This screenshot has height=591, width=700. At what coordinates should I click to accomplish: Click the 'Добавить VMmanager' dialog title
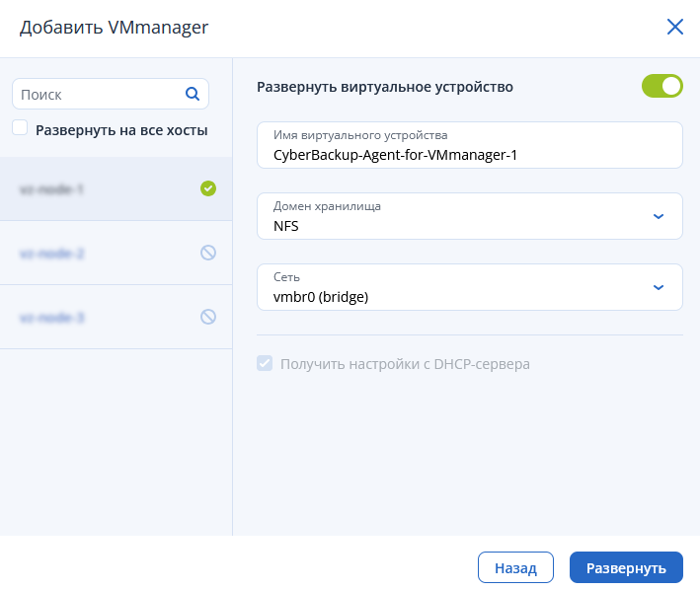(x=114, y=28)
